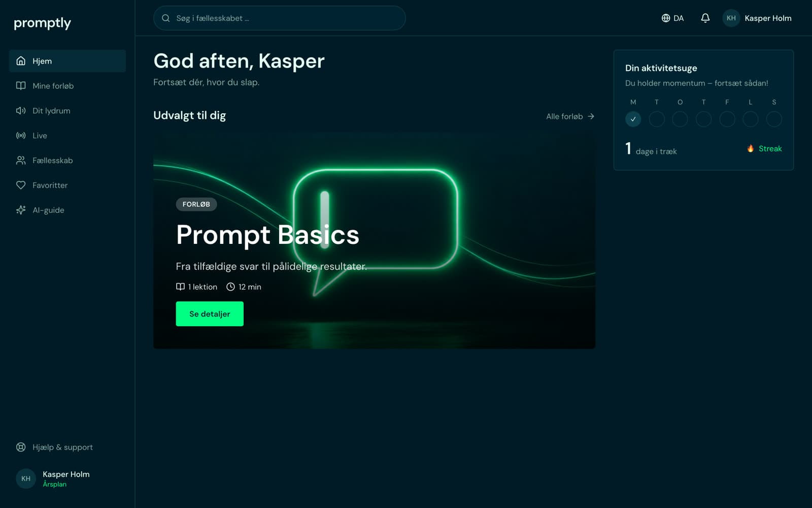Click the arrow next to Alle forløb
Viewport: 812px width, 508px height.
[591, 116]
